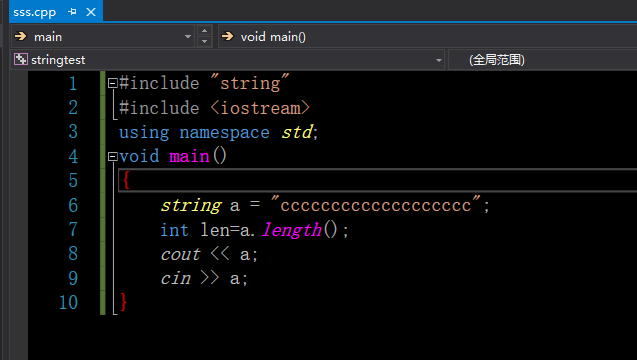This screenshot has width=637, height=360.
Task: Close the sss.cpp tab
Action: point(91,12)
